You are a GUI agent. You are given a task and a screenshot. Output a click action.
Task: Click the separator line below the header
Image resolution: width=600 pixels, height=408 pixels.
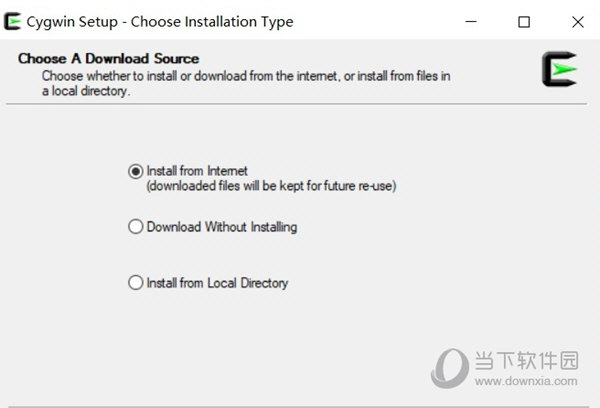pos(297,104)
